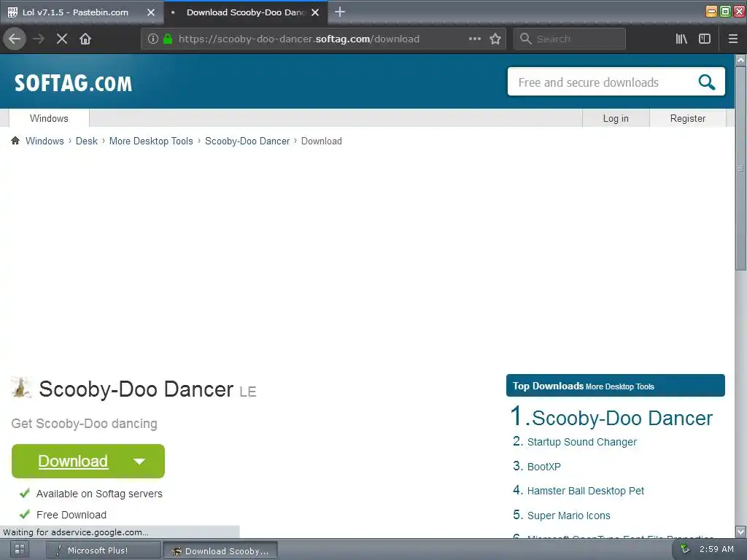Click the forward navigation arrow
Viewport: 747px width, 560px height.
[x=39, y=39]
